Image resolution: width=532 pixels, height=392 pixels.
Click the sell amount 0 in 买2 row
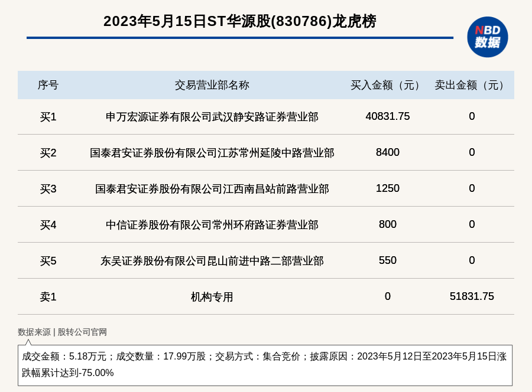[472, 152]
